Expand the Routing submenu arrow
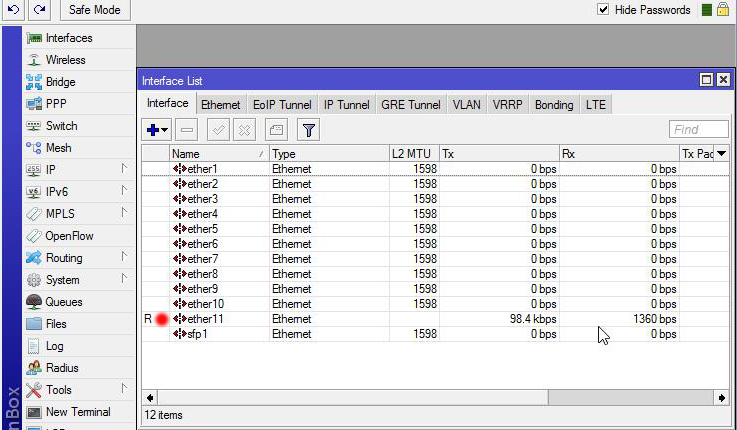 point(124,256)
